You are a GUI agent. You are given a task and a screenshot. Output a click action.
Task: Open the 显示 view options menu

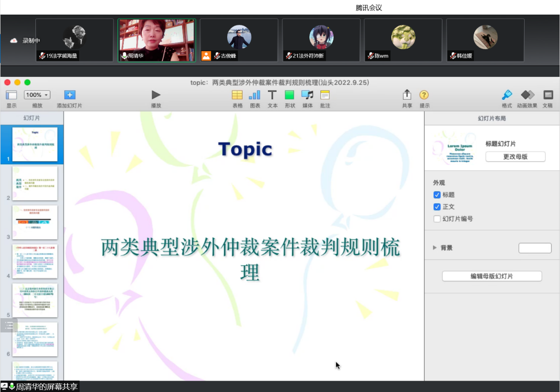pos(11,95)
